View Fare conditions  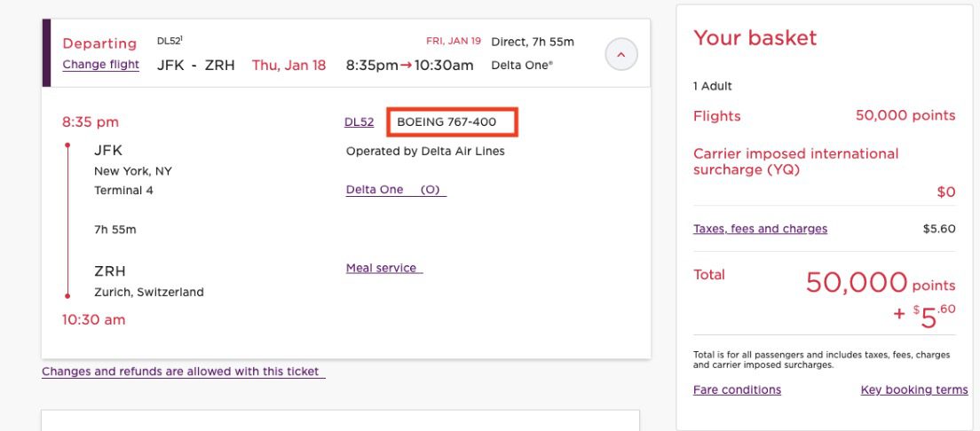pos(737,390)
